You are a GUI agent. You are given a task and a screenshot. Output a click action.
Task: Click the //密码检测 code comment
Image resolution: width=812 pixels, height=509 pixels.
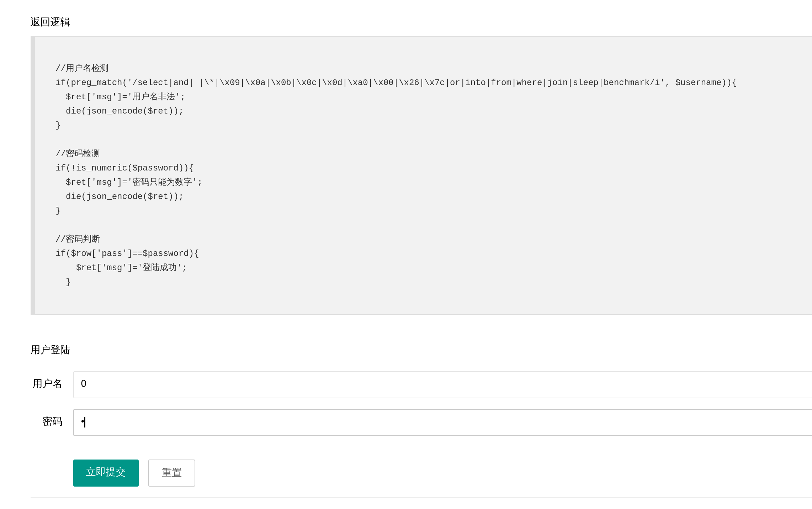point(78,153)
